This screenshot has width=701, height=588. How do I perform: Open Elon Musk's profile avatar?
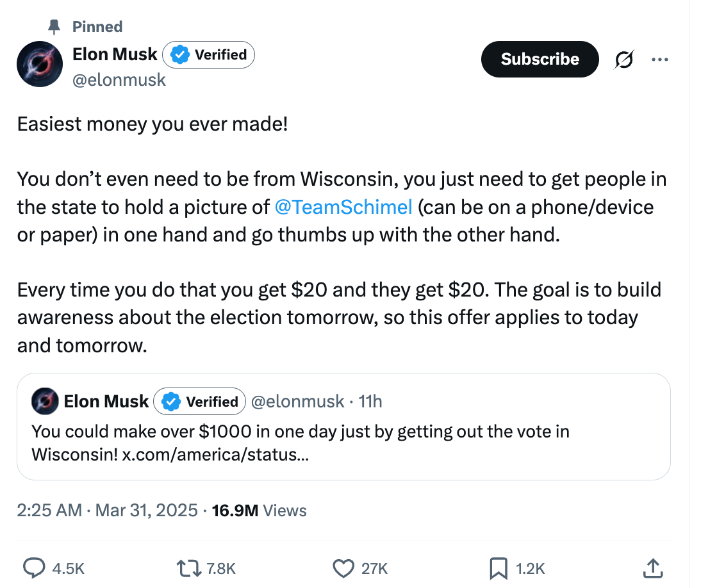pos(39,66)
